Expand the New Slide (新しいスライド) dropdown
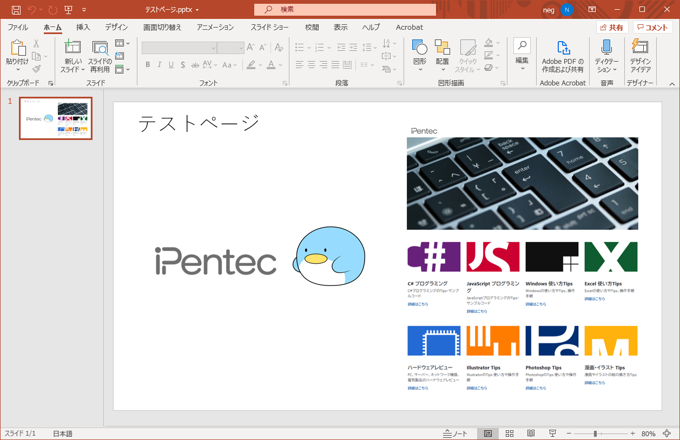The image size is (680, 440). (x=73, y=68)
